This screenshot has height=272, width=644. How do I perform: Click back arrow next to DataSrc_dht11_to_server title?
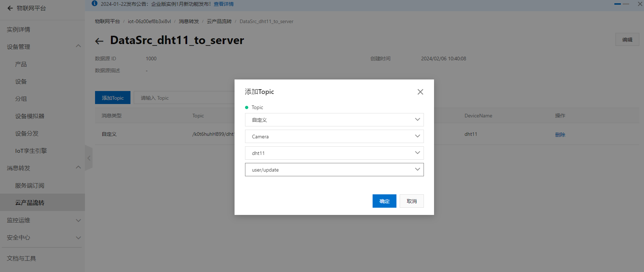[99, 41]
